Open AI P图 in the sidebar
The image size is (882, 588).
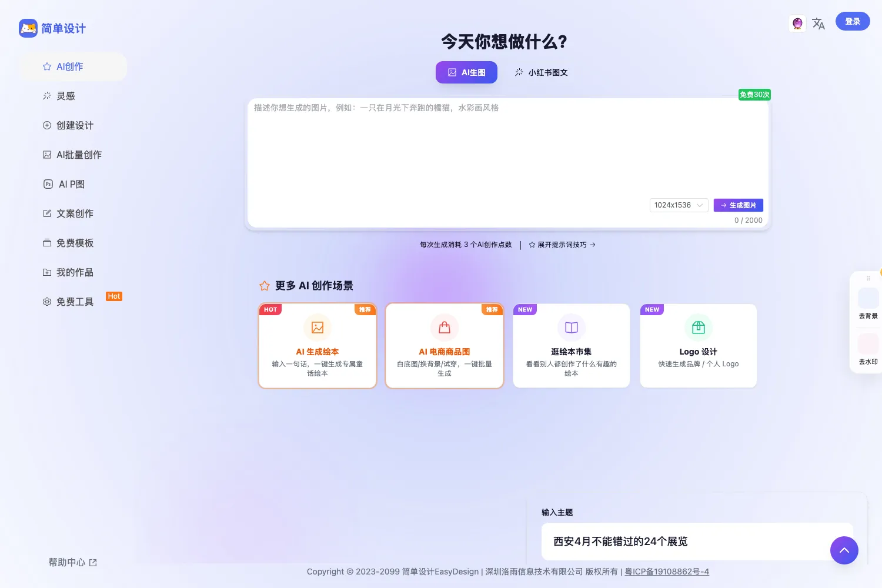click(x=72, y=184)
